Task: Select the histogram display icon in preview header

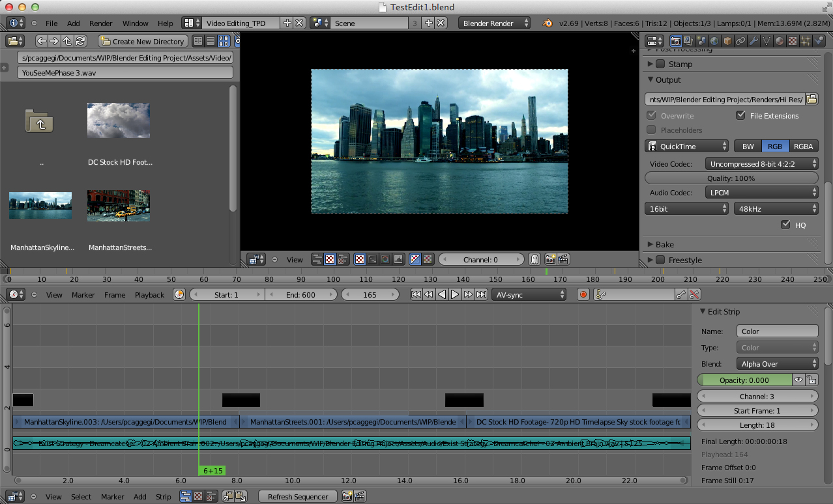Action: (x=398, y=259)
